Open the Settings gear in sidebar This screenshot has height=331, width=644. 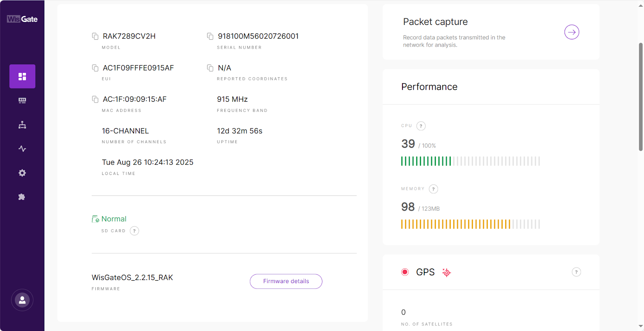point(22,173)
